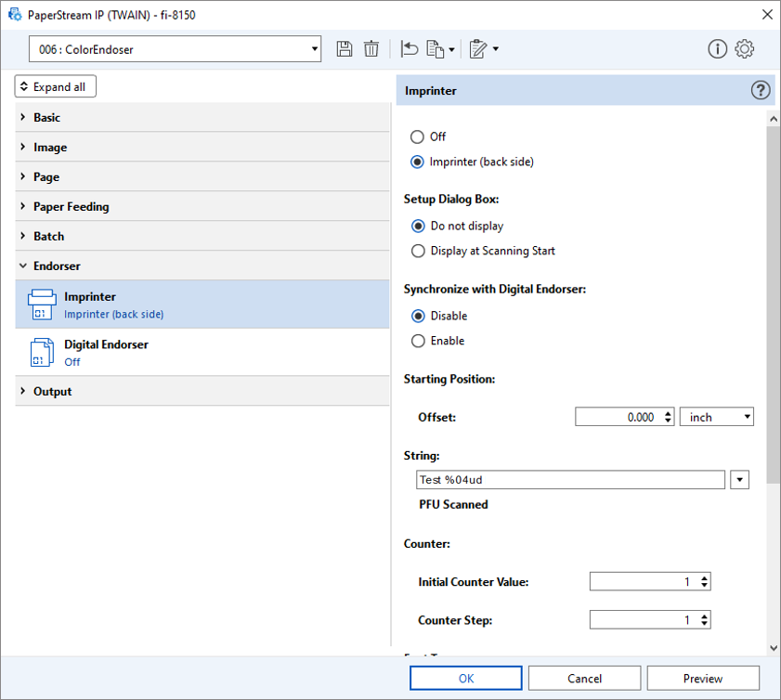Screen dimensions: 781x700
Task: Open the information (i) icon
Action: click(717, 49)
